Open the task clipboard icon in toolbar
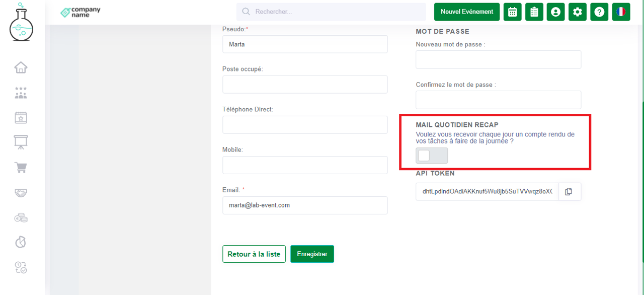The image size is (644, 295). (x=534, y=12)
